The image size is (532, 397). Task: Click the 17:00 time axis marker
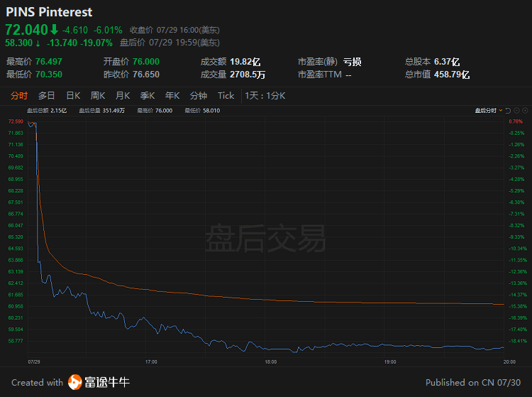pyautogui.click(x=150, y=361)
